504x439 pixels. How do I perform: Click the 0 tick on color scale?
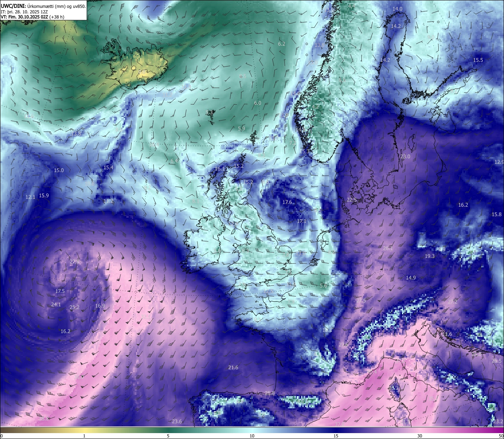pos(1,436)
